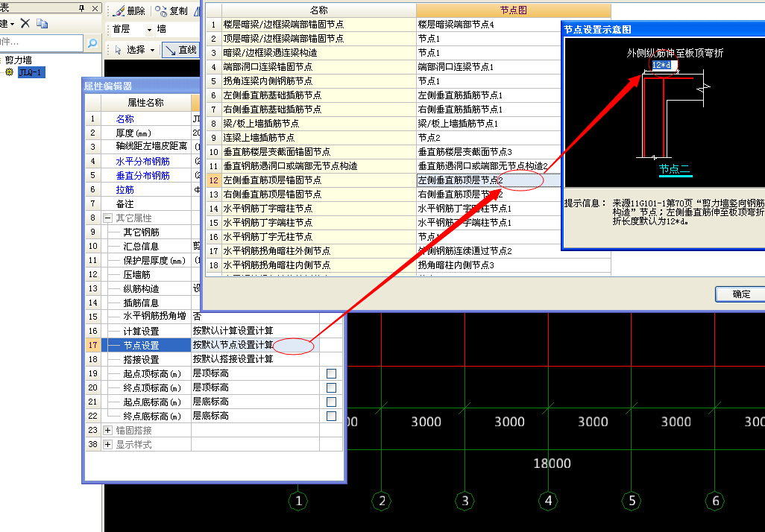Click the 按默认计算设置计算 value cell

[x=255, y=331]
